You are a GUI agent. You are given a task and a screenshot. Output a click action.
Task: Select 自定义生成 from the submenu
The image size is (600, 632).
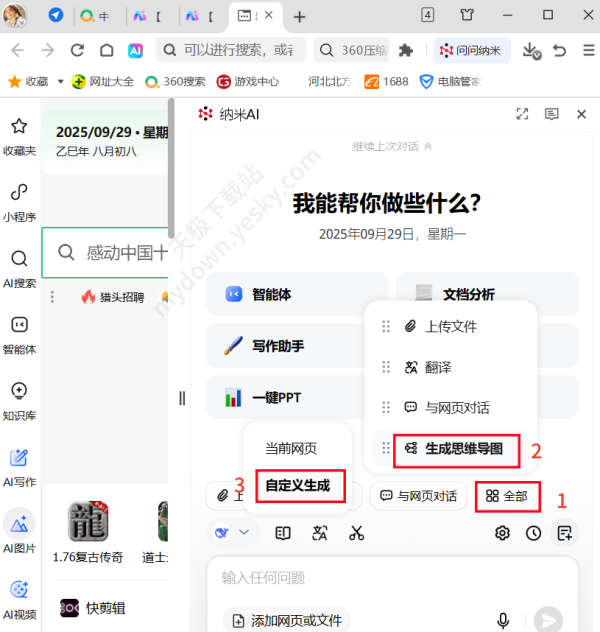click(x=298, y=487)
